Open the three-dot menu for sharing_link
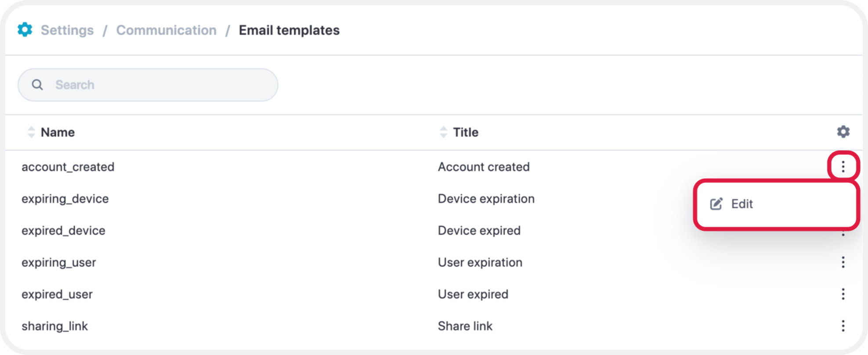Image resolution: width=868 pixels, height=355 pixels. point(843,326)
